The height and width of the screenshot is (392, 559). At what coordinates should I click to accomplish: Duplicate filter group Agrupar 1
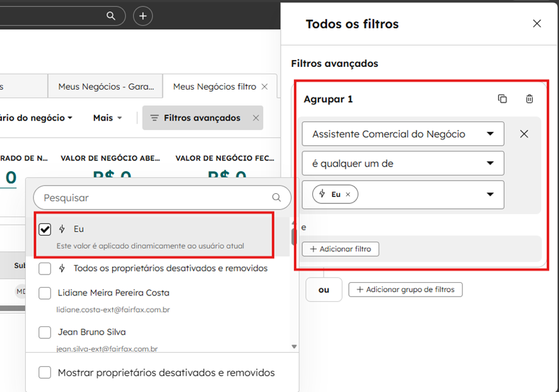502,99
